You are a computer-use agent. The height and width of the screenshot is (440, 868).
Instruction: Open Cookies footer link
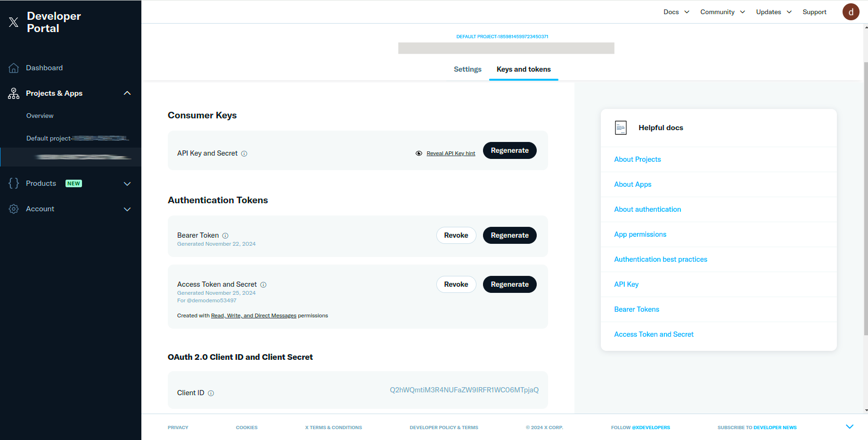[246, 428]
